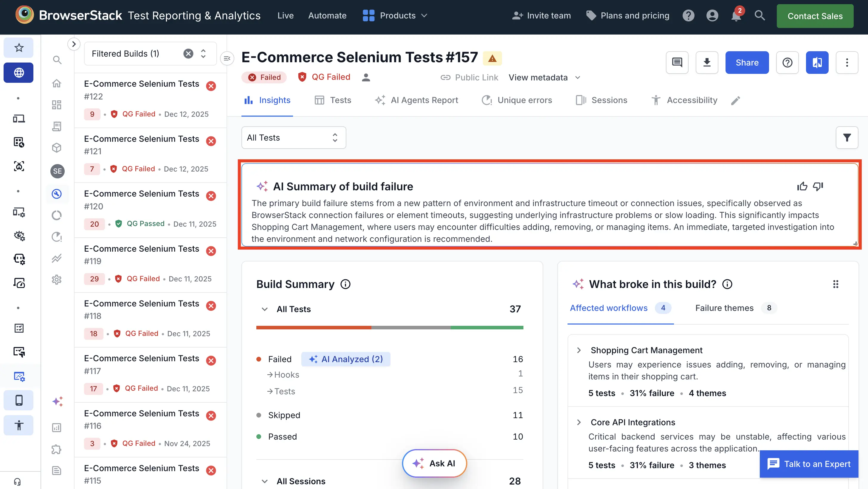Open the filter funnel button
868x489 pixels.
pyautogui.click(x=847, y=137)
